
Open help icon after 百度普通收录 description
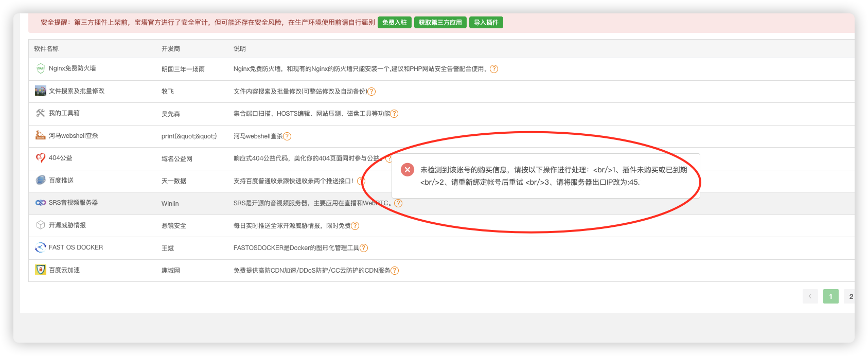pos(361,181)
